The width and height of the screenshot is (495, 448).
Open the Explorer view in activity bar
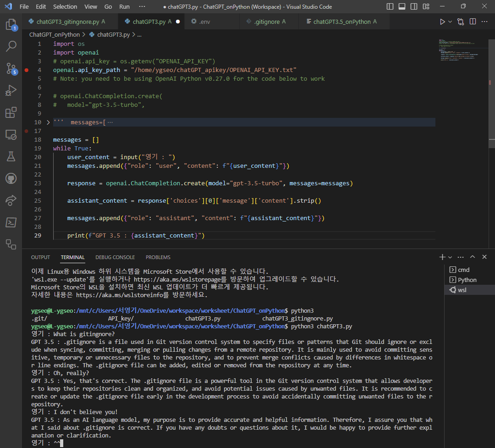[11, 25]
